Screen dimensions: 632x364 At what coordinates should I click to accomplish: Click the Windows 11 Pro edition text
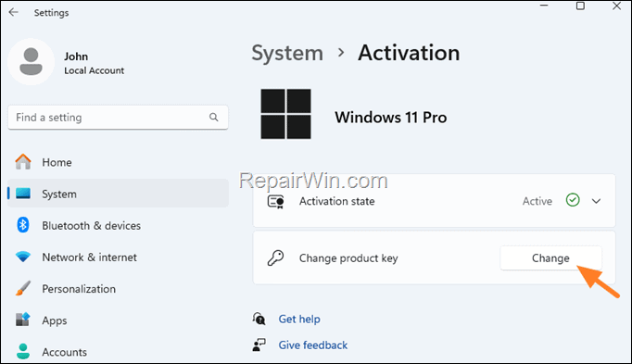[390, 118]
